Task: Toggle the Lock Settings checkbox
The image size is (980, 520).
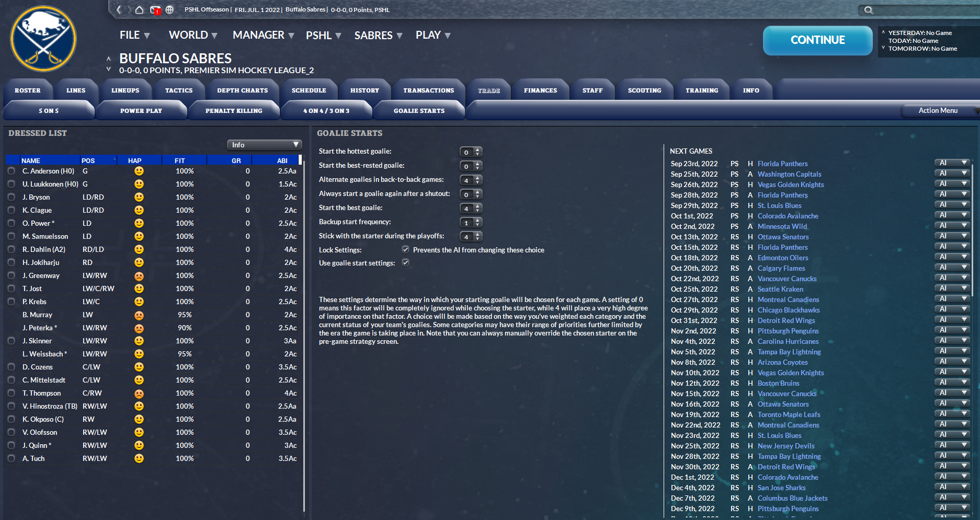Action: [x=405, y=249]
